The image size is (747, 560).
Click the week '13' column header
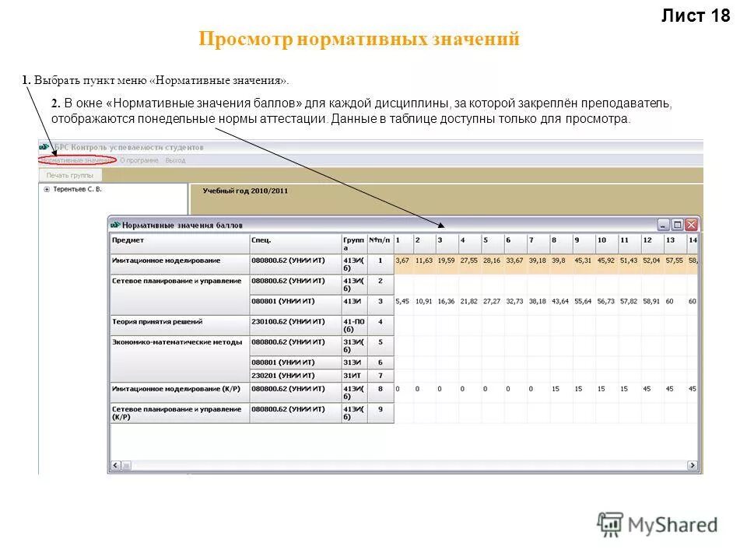pyautogui.click(x=675, y=243)
